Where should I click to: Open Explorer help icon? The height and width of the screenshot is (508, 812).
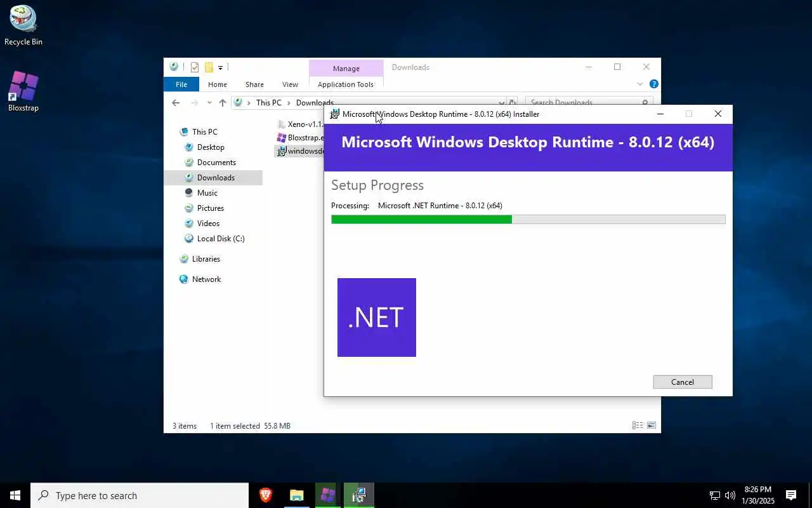pyautogui.click(x=654, y=84)
